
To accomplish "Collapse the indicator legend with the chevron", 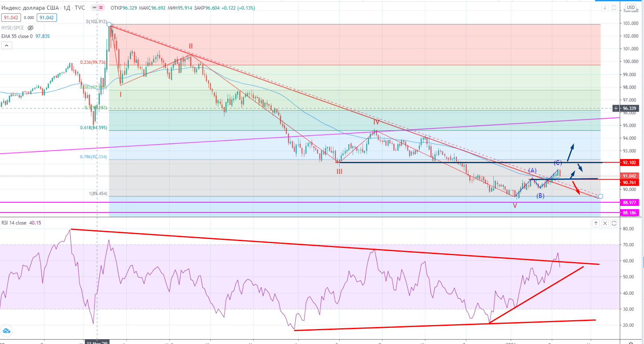I will pyautogui.click(x=6, y=46).
